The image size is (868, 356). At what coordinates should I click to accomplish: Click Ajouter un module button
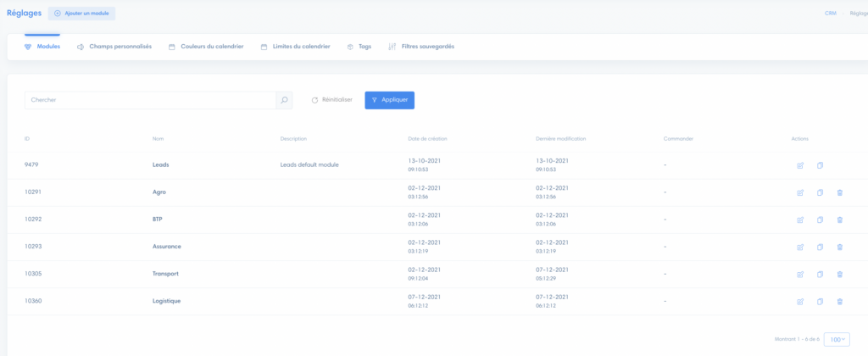click(x=81, y=14)
